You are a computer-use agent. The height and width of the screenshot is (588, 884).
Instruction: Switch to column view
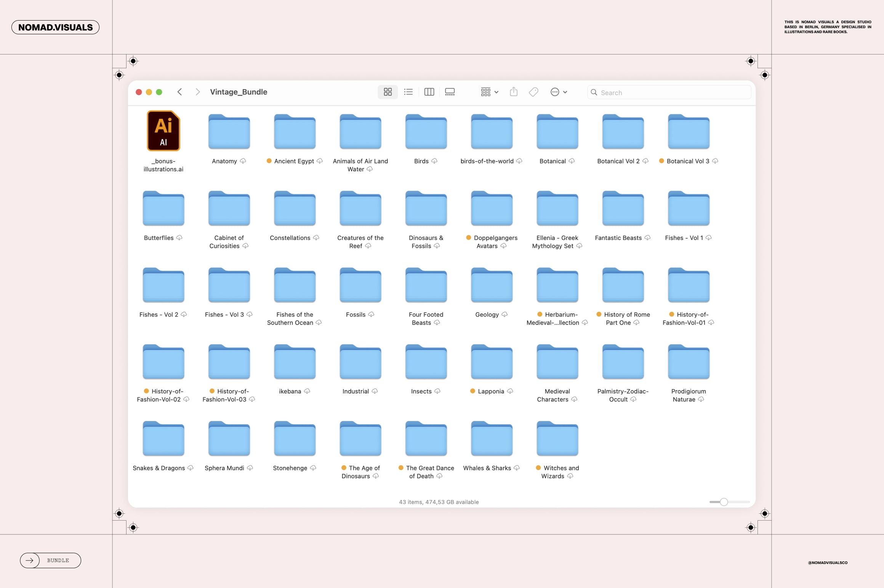[429, 92]
